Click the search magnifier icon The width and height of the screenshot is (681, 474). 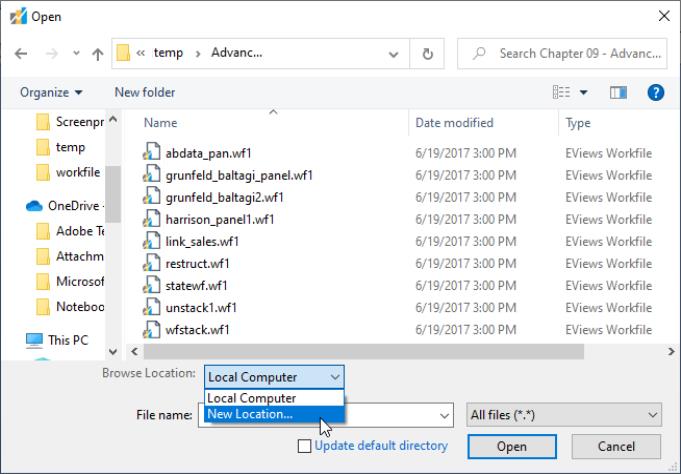point(479,53)
